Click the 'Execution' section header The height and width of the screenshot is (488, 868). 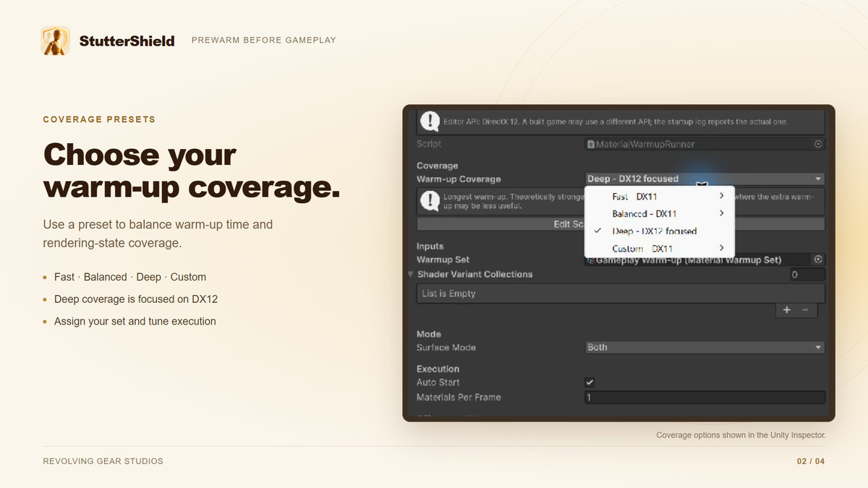click(438, 369)
